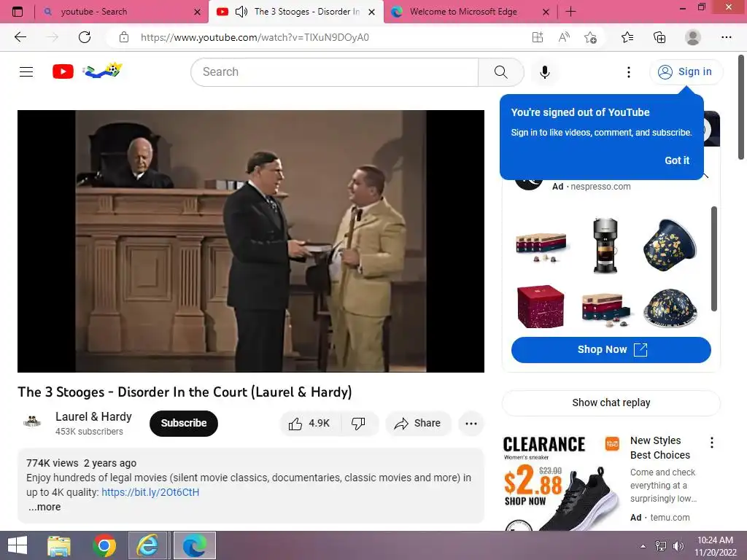Screen dimensions: 747x560
Task: Show hidden system tray icons
Action: (643, 546)
